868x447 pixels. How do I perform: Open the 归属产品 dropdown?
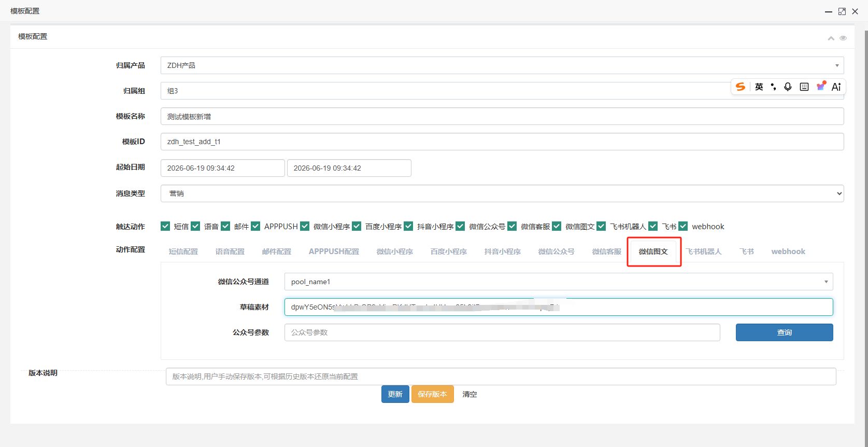[502, 65]
